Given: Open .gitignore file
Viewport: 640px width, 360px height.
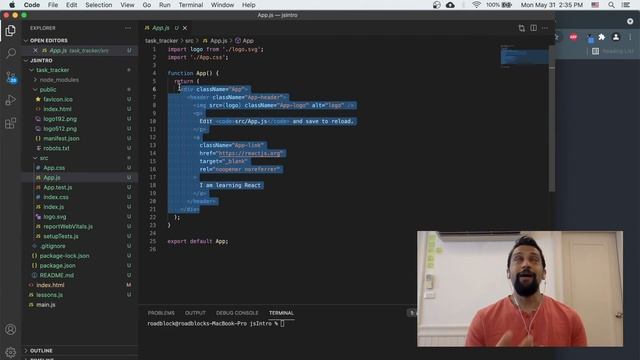Looking at the screenshot, I should [x=52, y=246].
